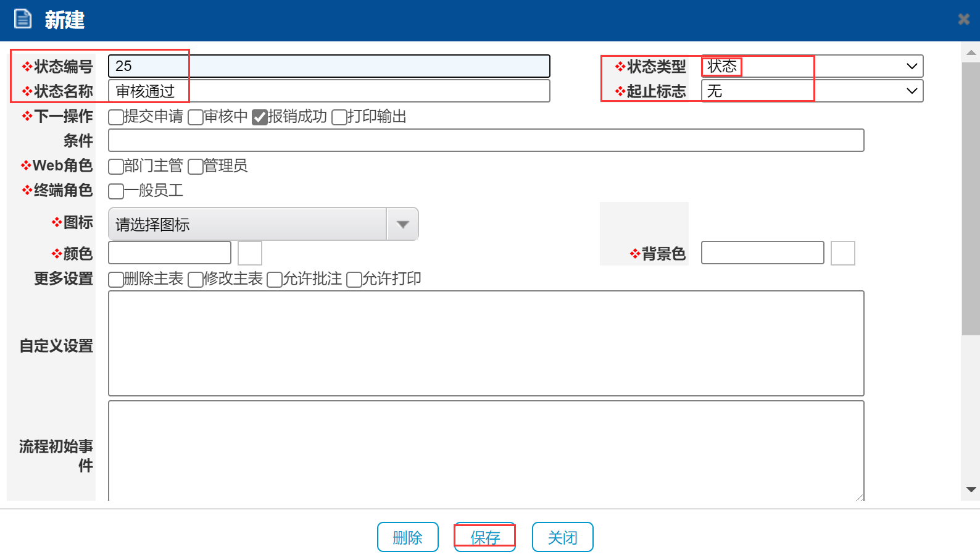Open the 颜色 color swatch picker
The height and width of the screenshot is (557, 980).
250,253
